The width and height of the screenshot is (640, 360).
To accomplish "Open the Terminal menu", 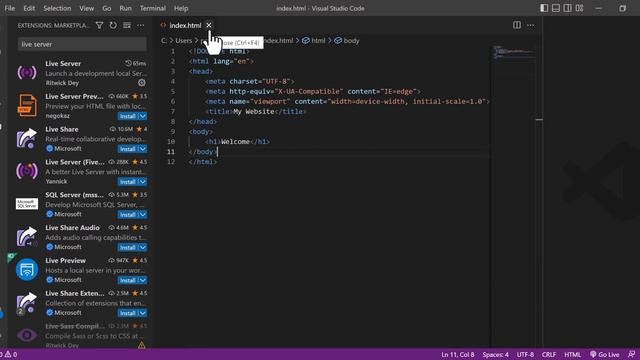I will coord(153,8).
